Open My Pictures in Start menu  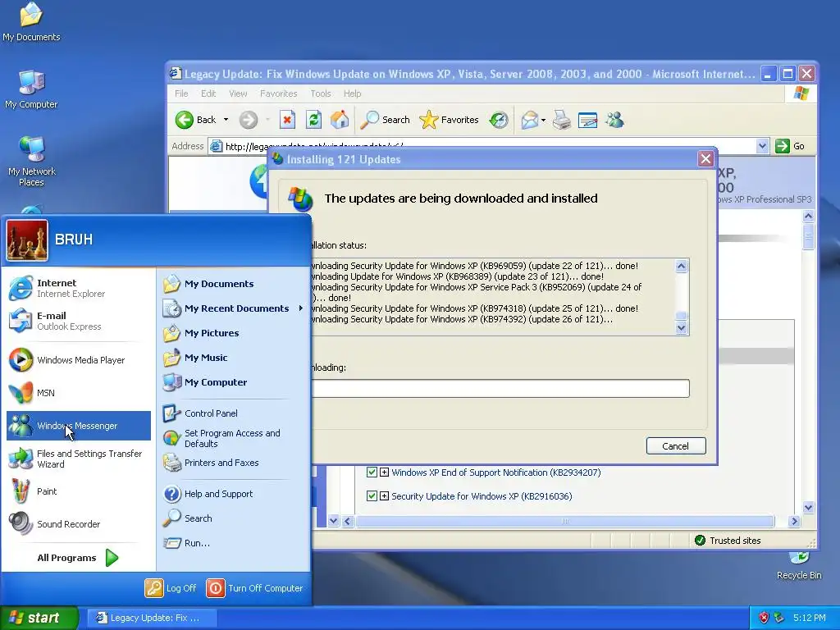pyautogui.click(x=234, y=333)
